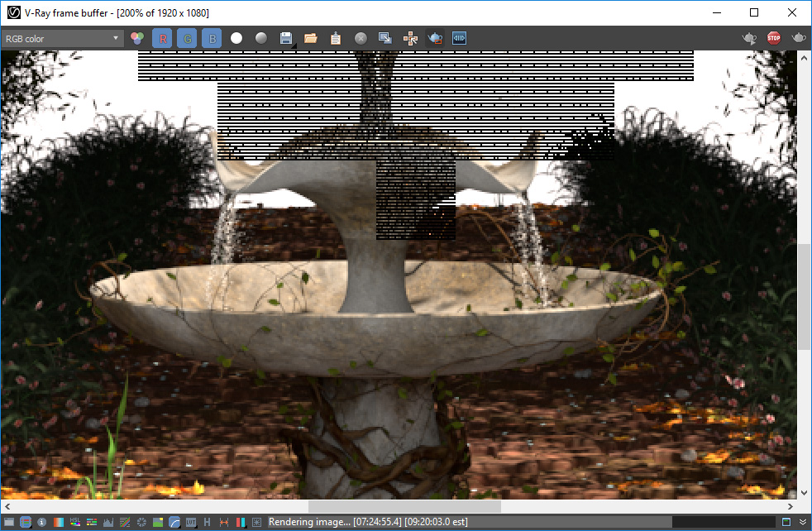Image resolution: width=812 pixels, height=531 pixels.
Task: Click the horizontal scrollbar thumb
Action: [x=404, y=506]
